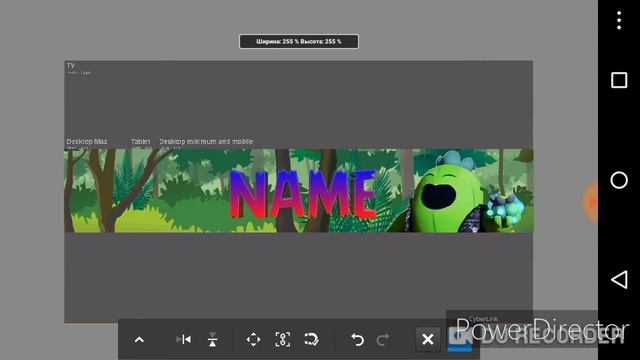Toggle the magnet snapping option

(x=312, y=339)
